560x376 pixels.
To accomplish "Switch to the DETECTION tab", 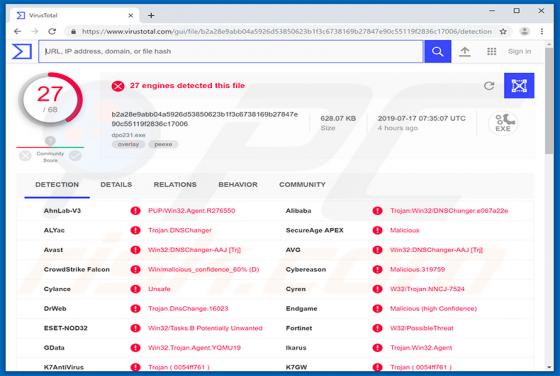I will [57, 185].
